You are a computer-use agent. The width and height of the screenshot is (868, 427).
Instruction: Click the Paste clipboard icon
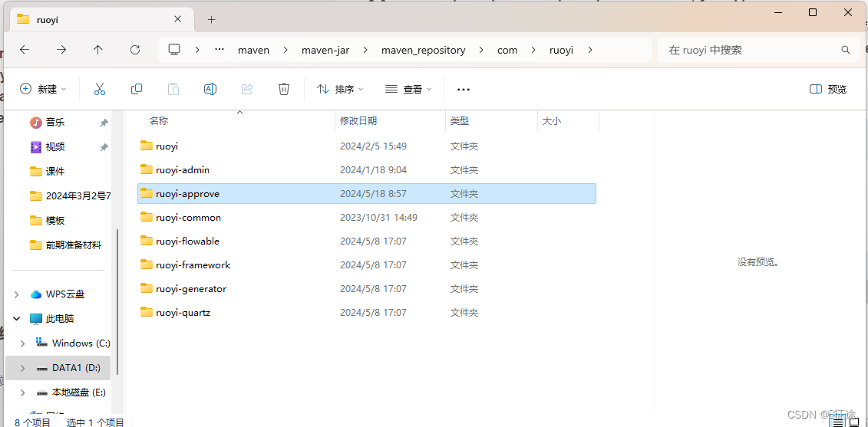coord(173,88)
